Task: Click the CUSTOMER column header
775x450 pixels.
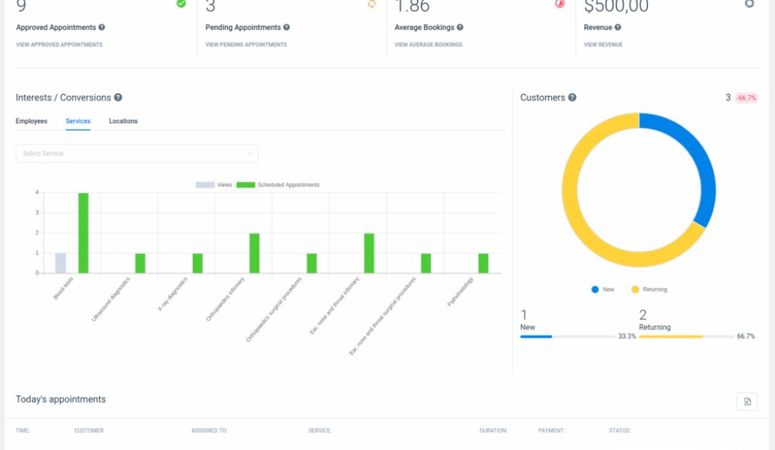Action: click(x=89, y=431)
